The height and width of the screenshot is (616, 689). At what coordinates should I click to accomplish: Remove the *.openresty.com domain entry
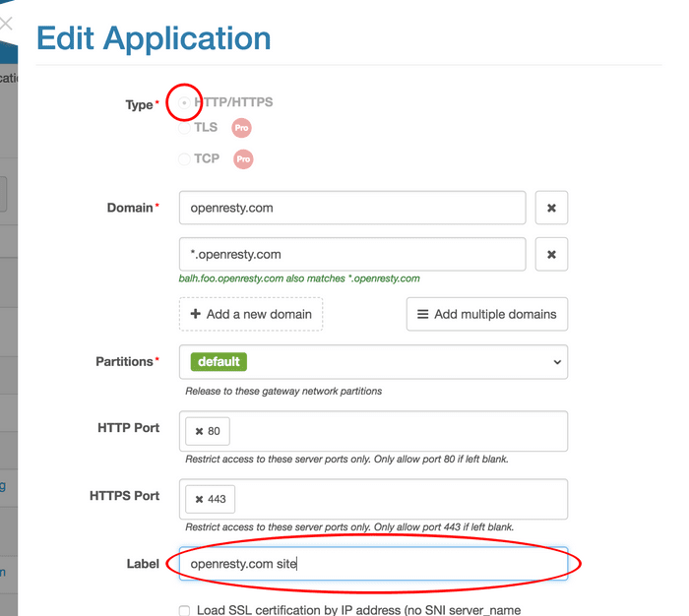coord(551,255)
